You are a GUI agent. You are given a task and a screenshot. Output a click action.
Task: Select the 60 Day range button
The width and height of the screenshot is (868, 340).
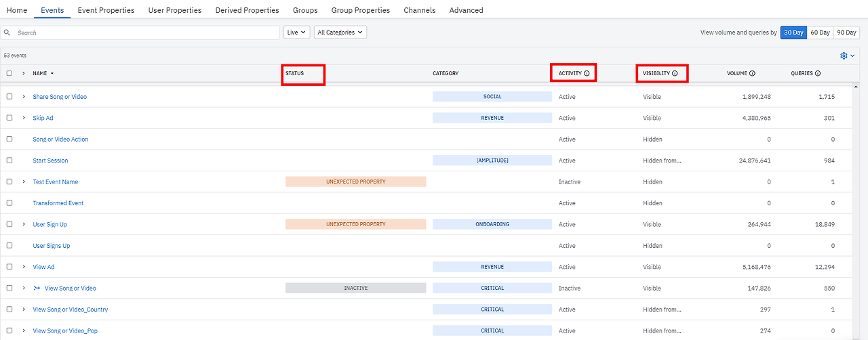click(820, 33)
